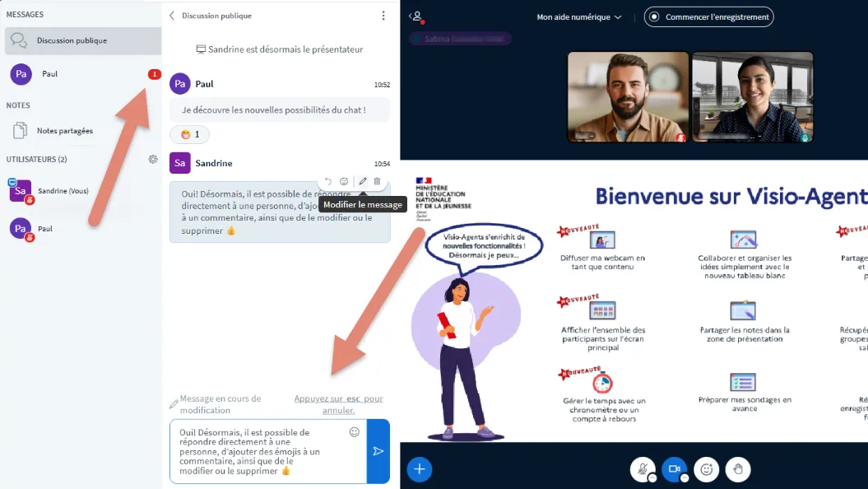Delete Sandrine's message with trash icon
Image resolution: width=868 pixels, height=489 pixels.
click(378, 181)
